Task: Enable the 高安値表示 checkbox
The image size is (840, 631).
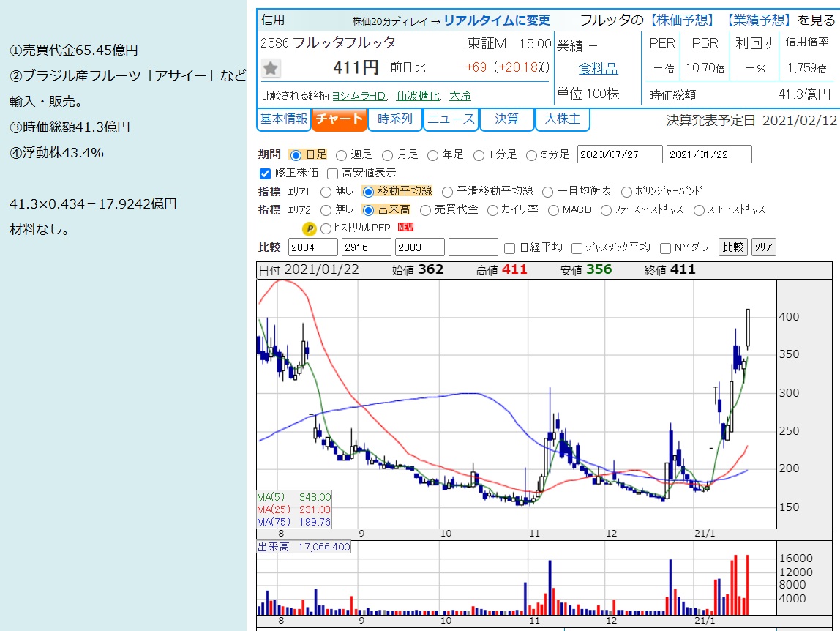Action: 332,173
